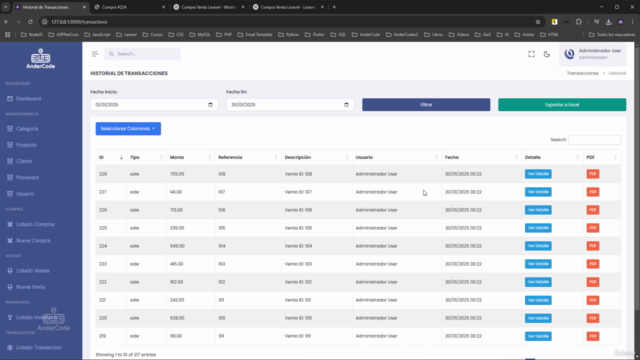The width and height of the screenshot is (640, 360).
Task: Open calendar picker for Fecha fin
Action: click(346, 104)
